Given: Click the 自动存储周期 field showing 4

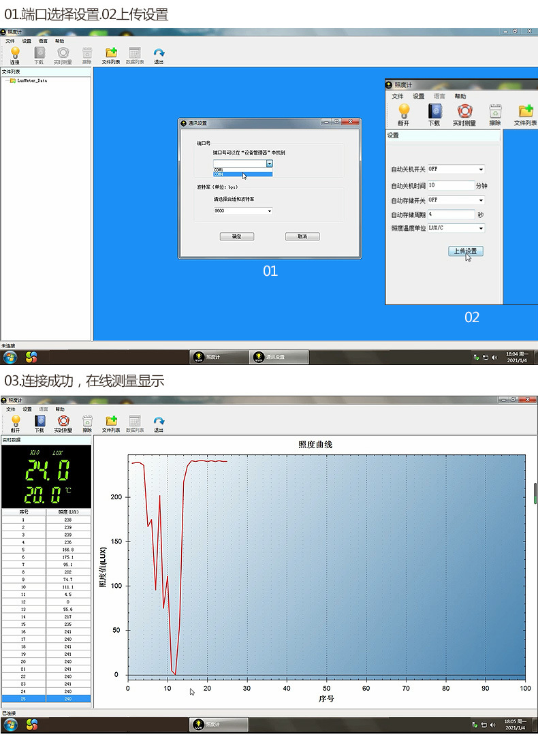Looking at the screenshot, I should click(x=451, y=214).
